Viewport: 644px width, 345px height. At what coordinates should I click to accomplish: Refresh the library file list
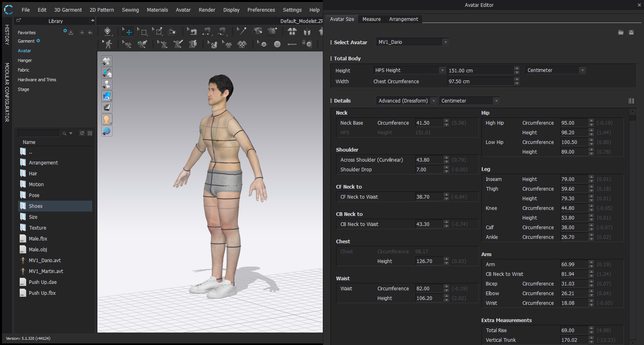click(82, 133)
